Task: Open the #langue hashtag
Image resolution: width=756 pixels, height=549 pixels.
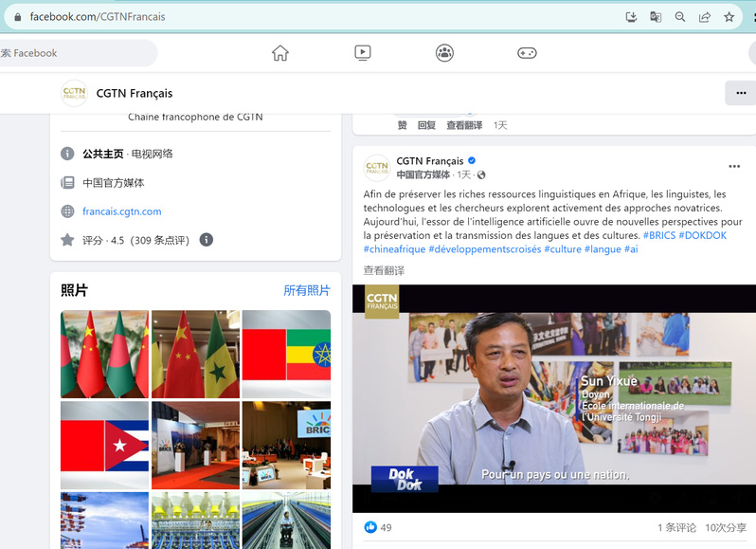Action: click(603, 249)
